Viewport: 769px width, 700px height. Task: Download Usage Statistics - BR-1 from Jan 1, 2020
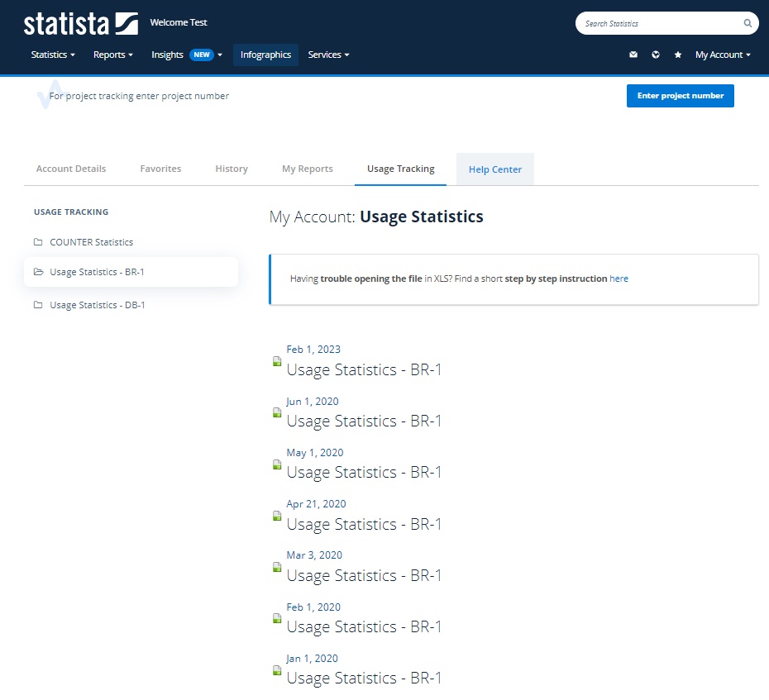click(364, 679)
